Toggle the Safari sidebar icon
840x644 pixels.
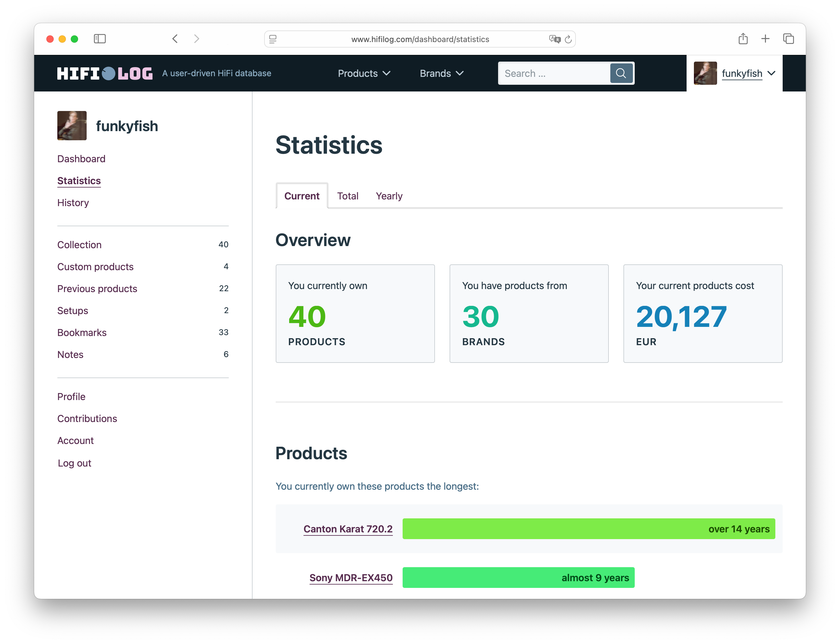(x=100, y=39)
